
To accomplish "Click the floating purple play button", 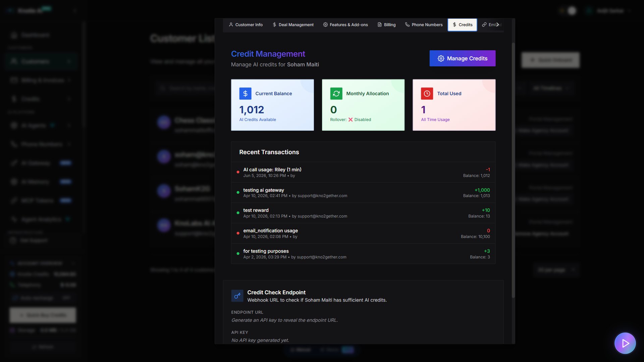I will point(625,343).
